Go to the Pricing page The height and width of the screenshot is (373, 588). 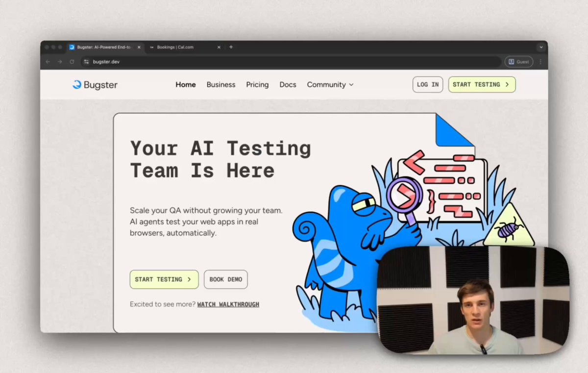(257, 84)
